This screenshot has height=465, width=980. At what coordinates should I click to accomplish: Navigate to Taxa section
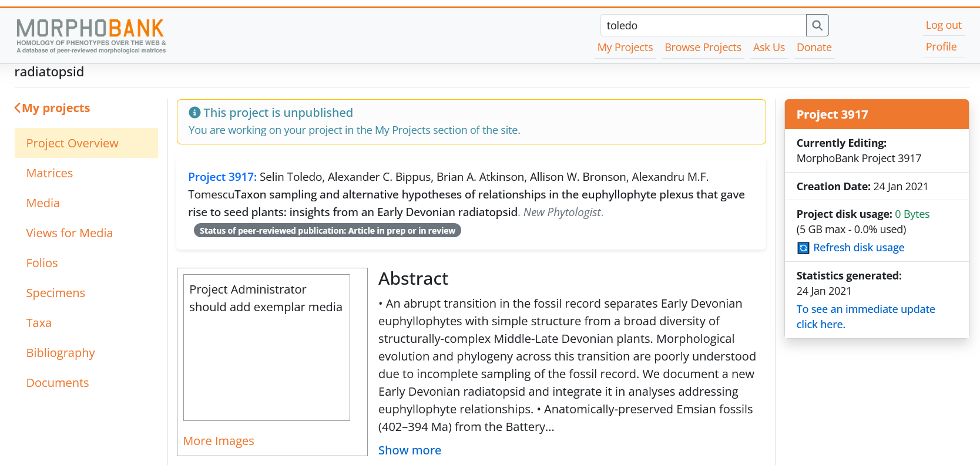[x=39, y=323]
